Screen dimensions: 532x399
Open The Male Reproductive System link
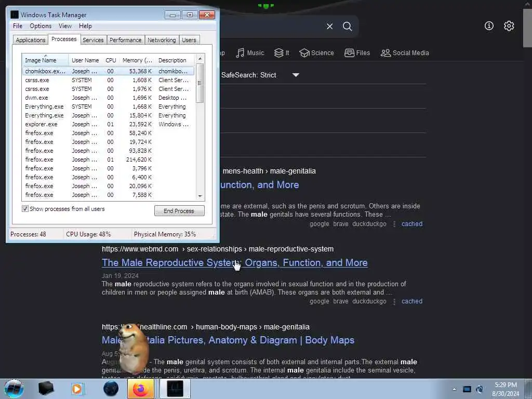point(234,262)
